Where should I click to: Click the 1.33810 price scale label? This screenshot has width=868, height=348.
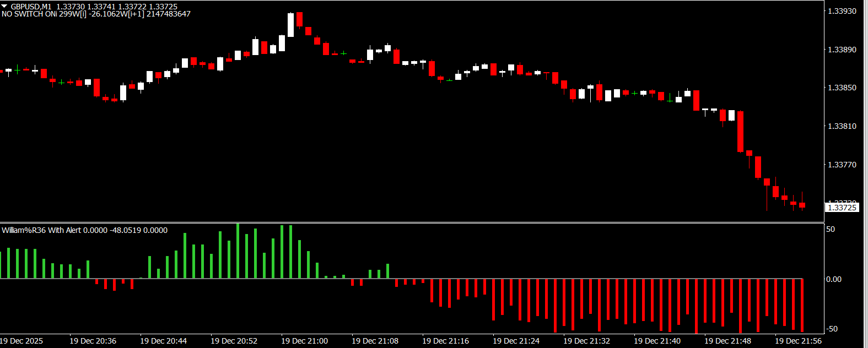click(842, 126)
